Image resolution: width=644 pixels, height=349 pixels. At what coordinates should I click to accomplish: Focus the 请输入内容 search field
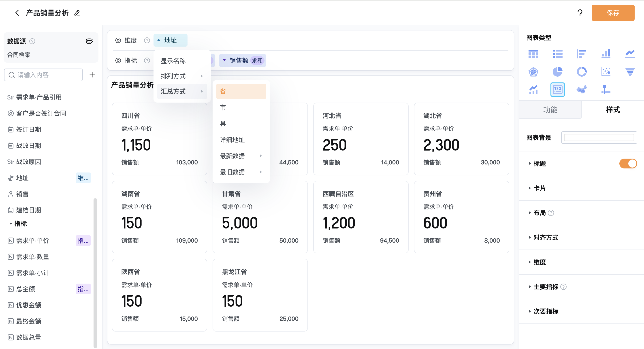point(43,75)
